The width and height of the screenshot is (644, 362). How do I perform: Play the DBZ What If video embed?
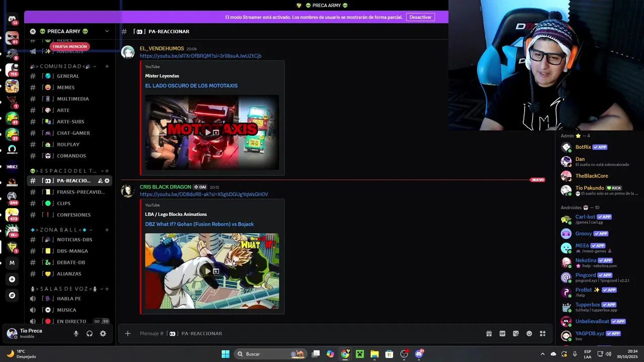(207, 271)
